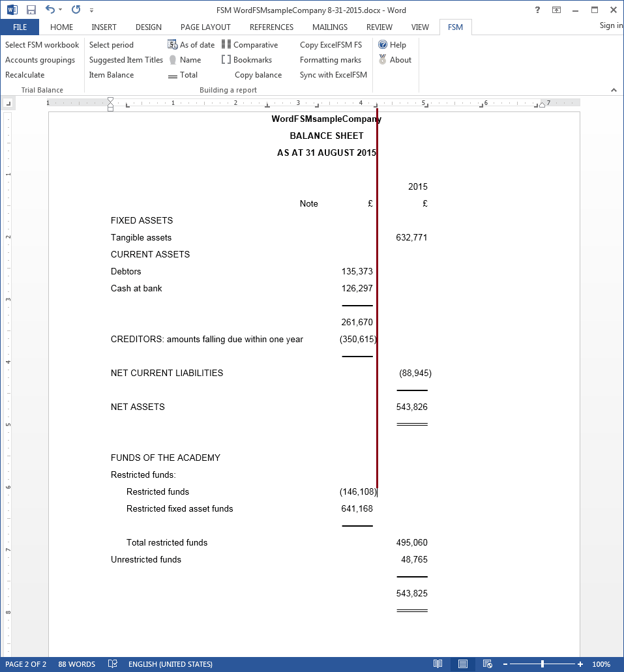Click the first line indent marker on ruler
Screen dimensions: 624x672
click(110, 100)
